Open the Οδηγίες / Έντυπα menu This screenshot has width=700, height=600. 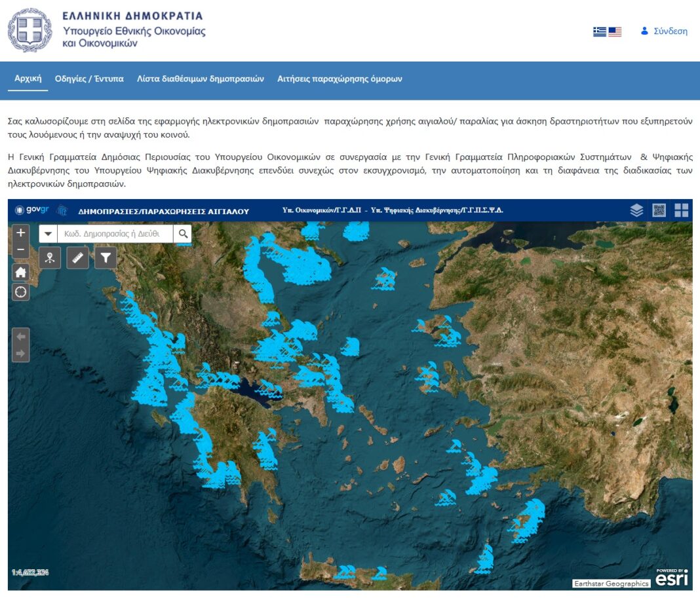[89, 79]
